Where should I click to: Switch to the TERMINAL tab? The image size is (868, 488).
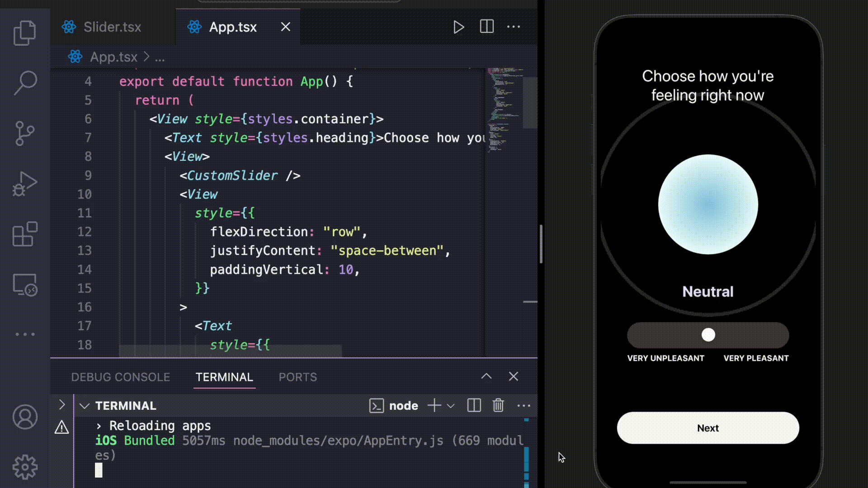coord(225,376)
